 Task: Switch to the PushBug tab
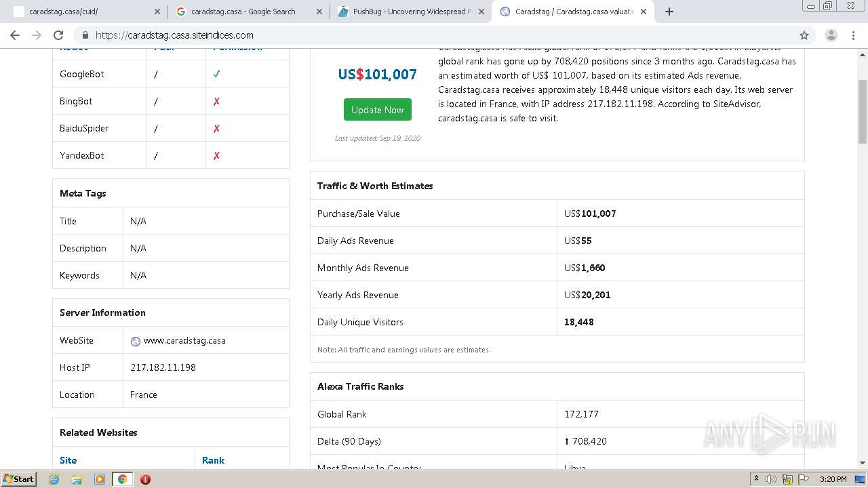coord(410,12)
